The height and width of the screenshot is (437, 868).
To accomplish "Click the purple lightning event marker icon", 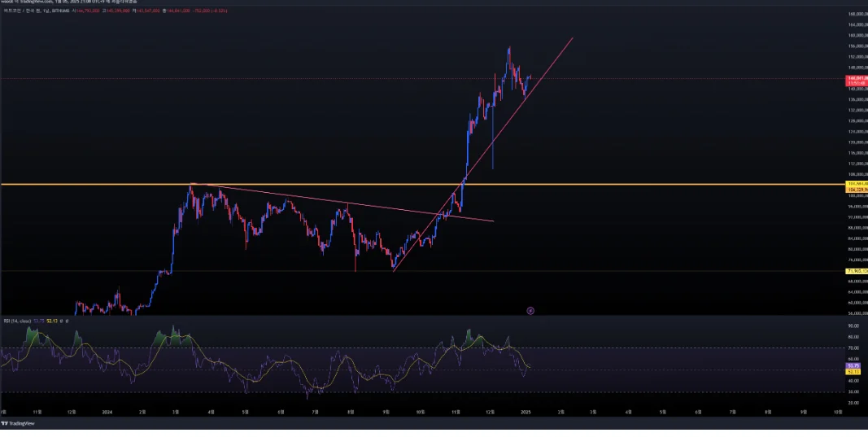I will coord(530,311).
